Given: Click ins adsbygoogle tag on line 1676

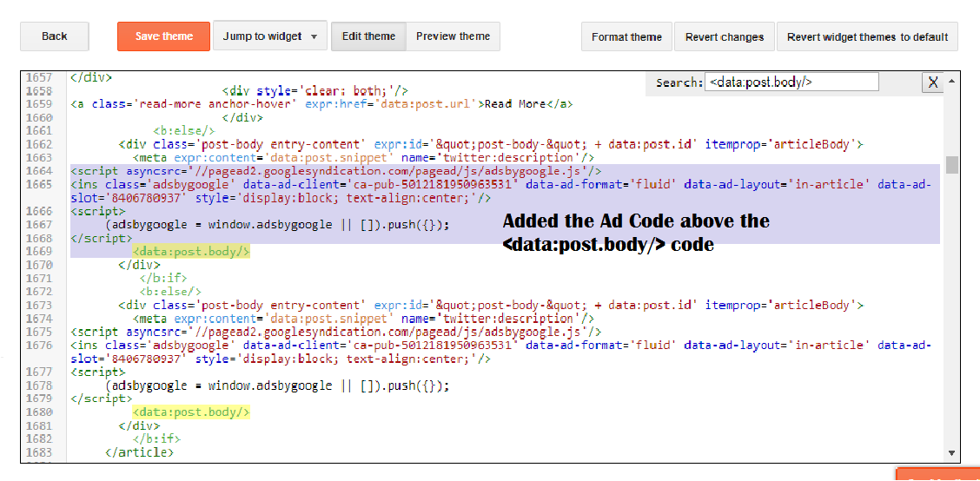Looking at the screenshot, I should click(501, 353).
